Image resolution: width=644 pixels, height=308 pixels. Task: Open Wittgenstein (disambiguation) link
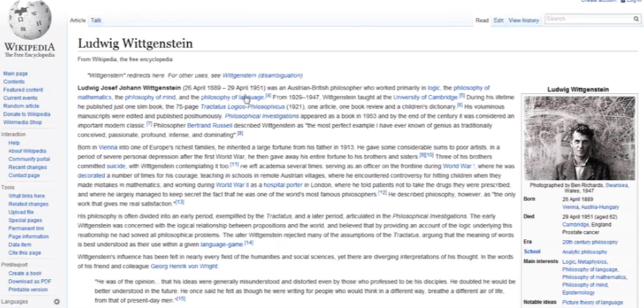(x=262, y=76)
